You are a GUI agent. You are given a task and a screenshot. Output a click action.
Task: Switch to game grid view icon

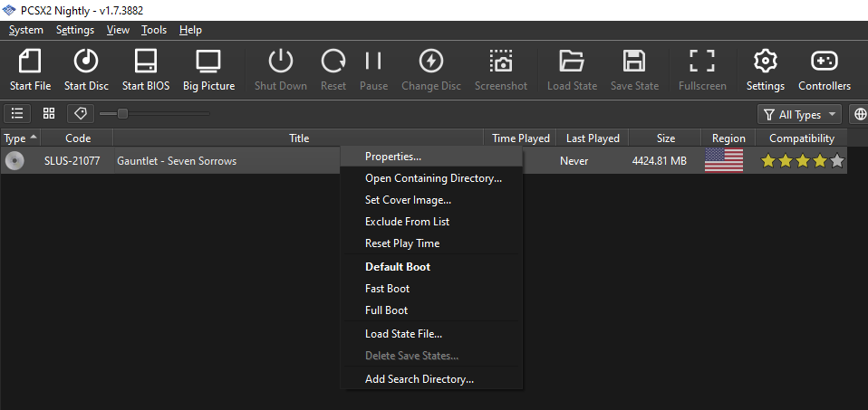point(49,113)
